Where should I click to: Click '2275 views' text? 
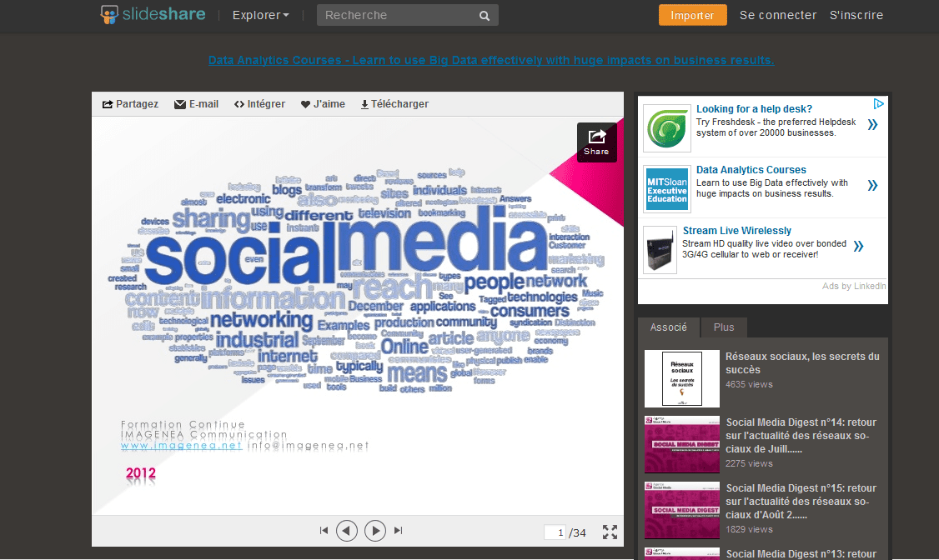pyautogui.click(x=749, y=463)
